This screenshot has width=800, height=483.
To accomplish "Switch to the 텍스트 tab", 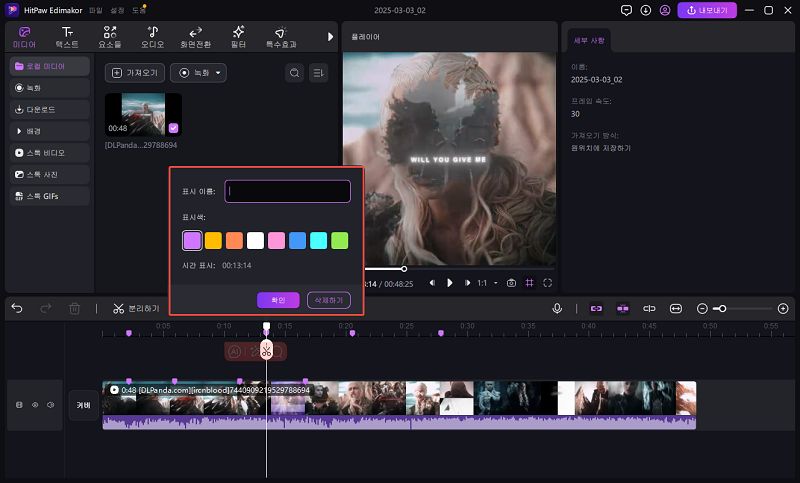I will click(67, 37).
